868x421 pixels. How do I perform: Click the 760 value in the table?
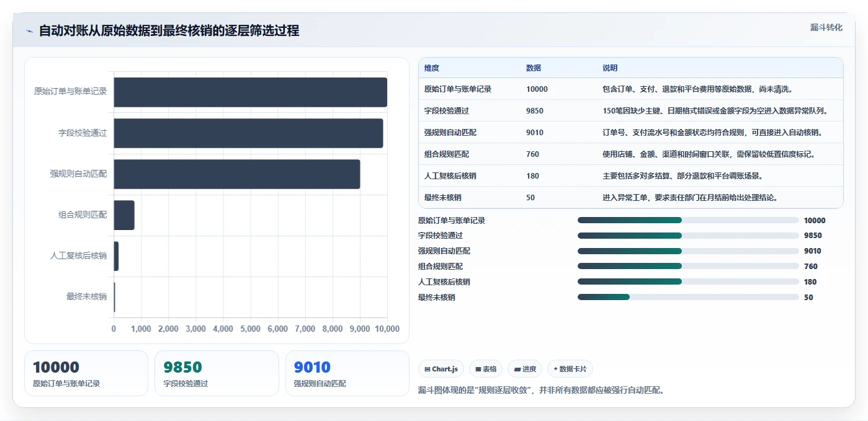[x=532, y=154]
